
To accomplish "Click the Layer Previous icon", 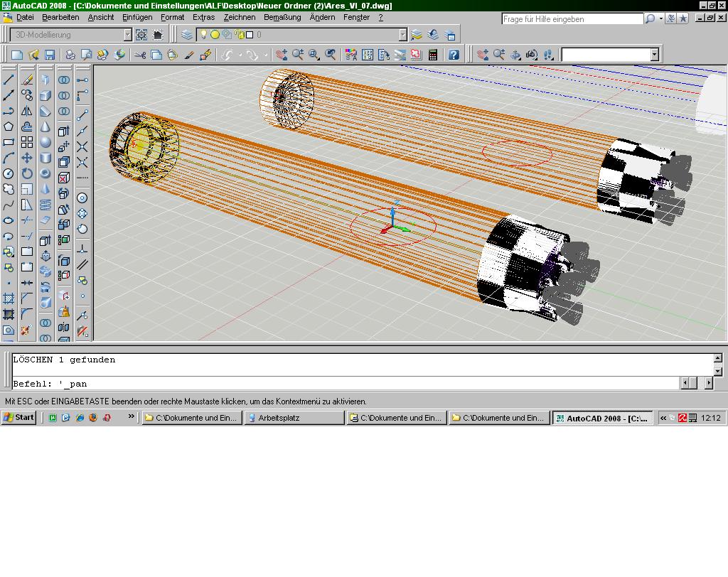I will [433, 35].
